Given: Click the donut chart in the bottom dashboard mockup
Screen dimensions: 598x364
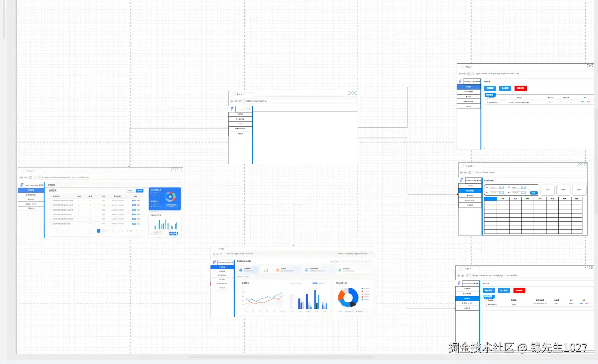Looking at the screenshot, I should (x=347, y=298).
